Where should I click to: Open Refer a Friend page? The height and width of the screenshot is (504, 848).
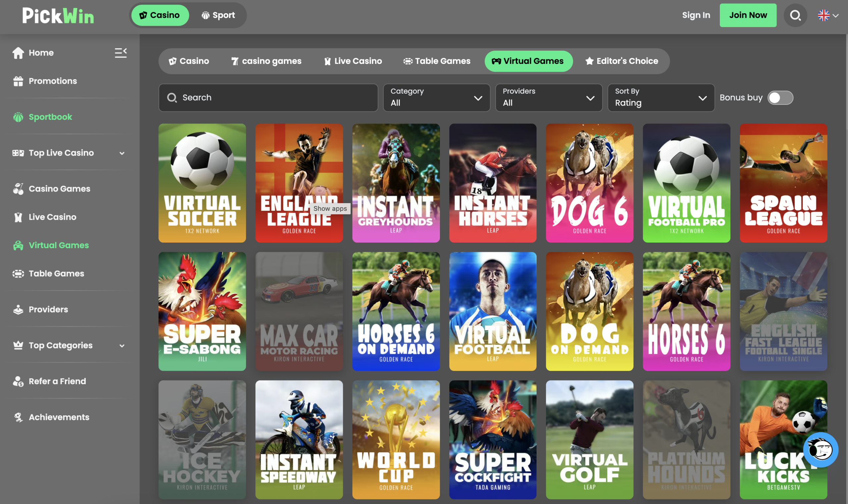coord(57,382)
